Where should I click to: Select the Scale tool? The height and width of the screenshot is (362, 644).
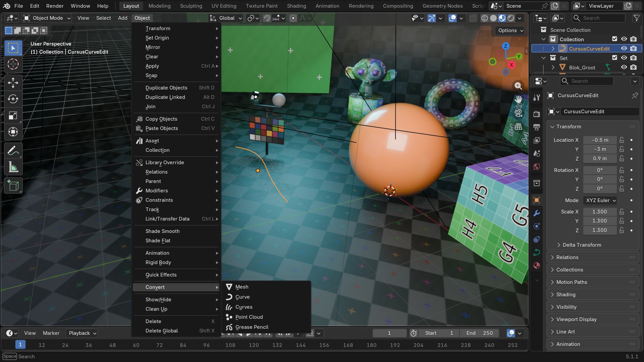coord(13,116)
